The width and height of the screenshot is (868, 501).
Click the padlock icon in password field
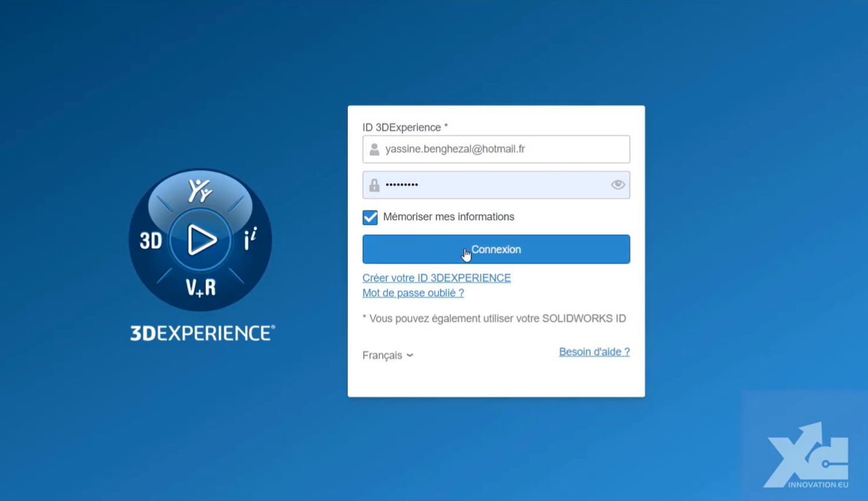(x=374, y=185)
